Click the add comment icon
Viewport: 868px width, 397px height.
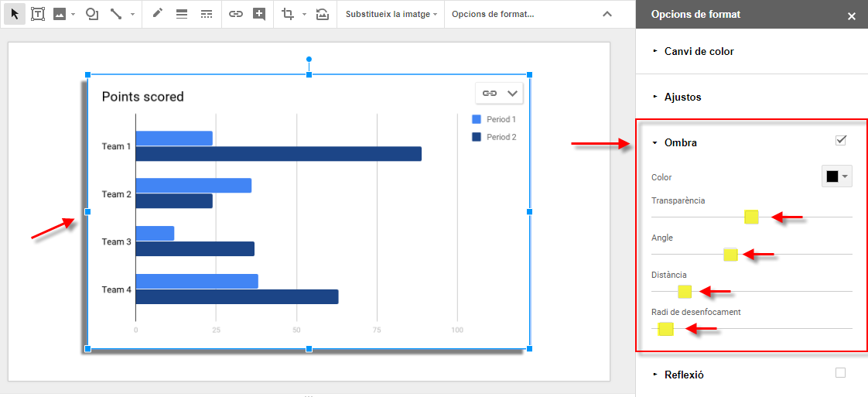[259, 15]
